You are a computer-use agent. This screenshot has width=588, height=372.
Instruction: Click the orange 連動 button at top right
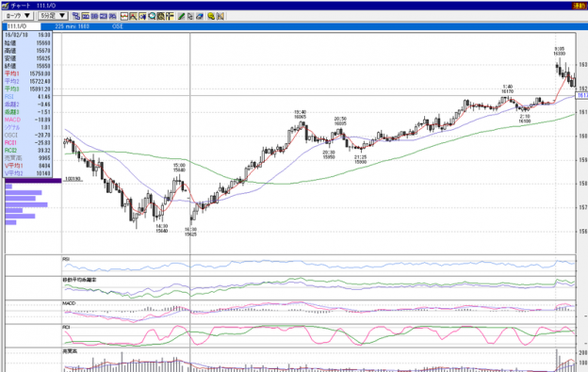pos(580,6)
